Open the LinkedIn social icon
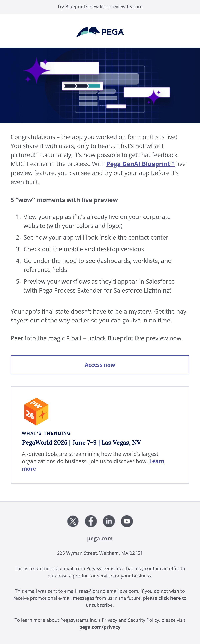 [109, 521]
